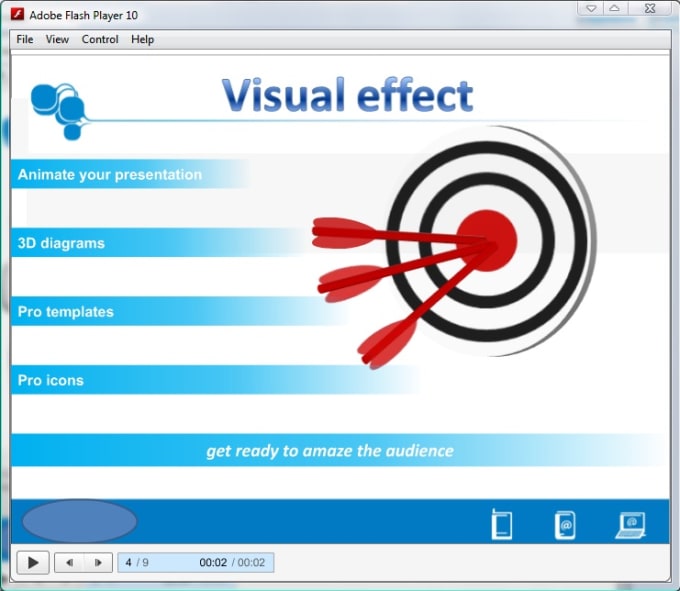
Task: Select the '3D diagrams' banner
Action: [x=158, y=243]
